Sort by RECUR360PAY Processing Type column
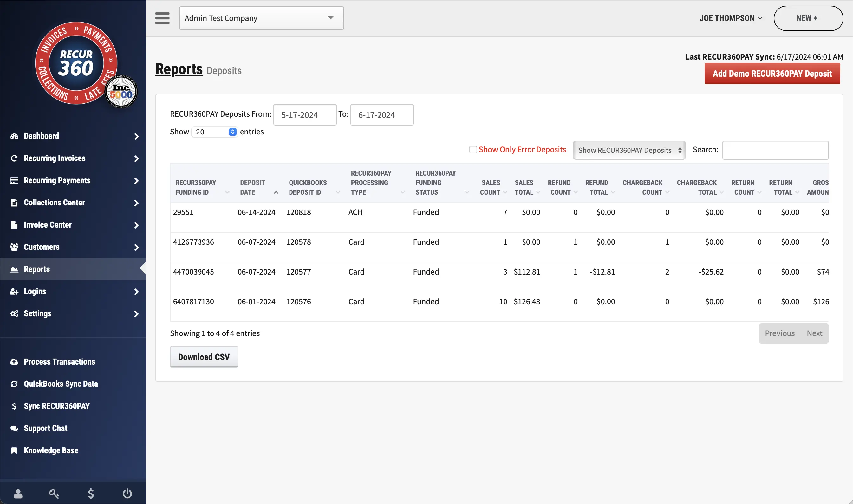 [x=378, y=183]
